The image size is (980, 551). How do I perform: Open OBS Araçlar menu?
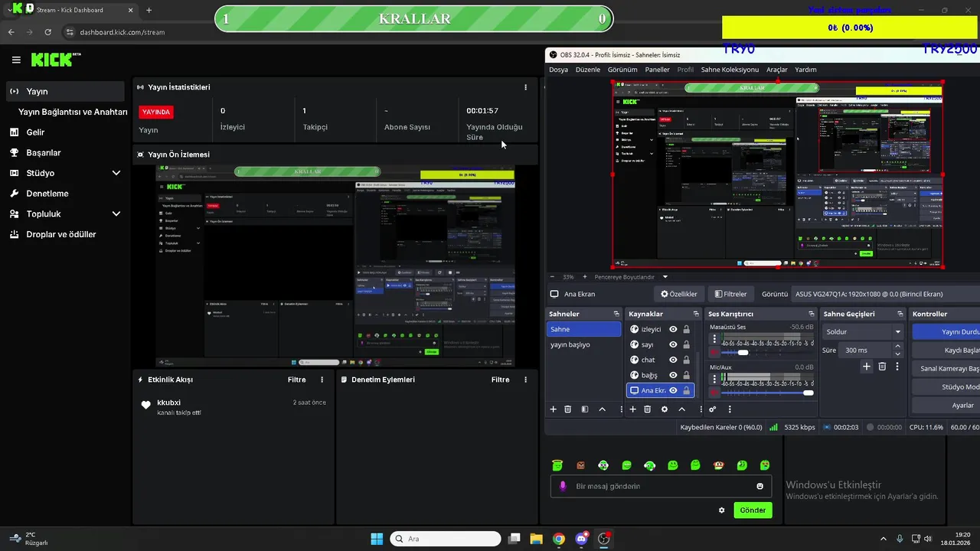tap(777, 70)
